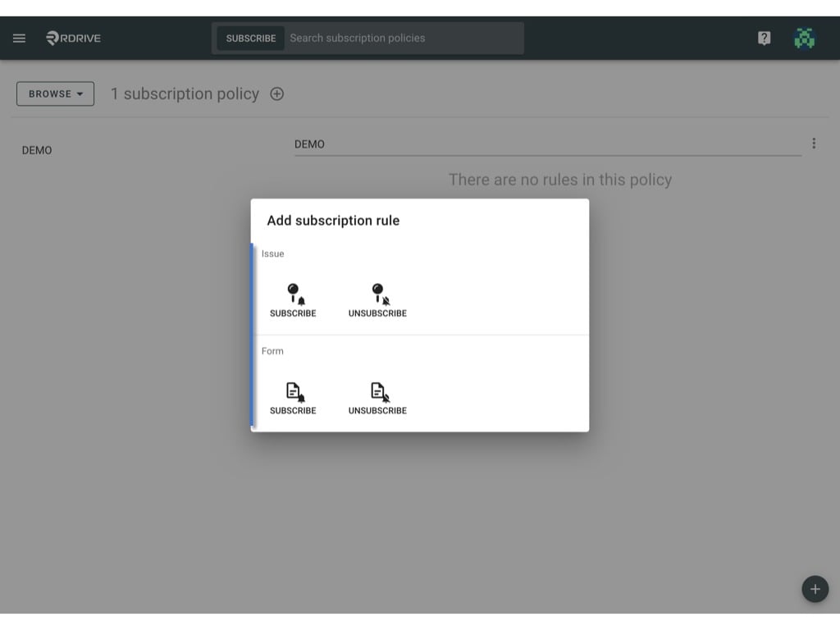Click the floating add rule plus button

815,589
